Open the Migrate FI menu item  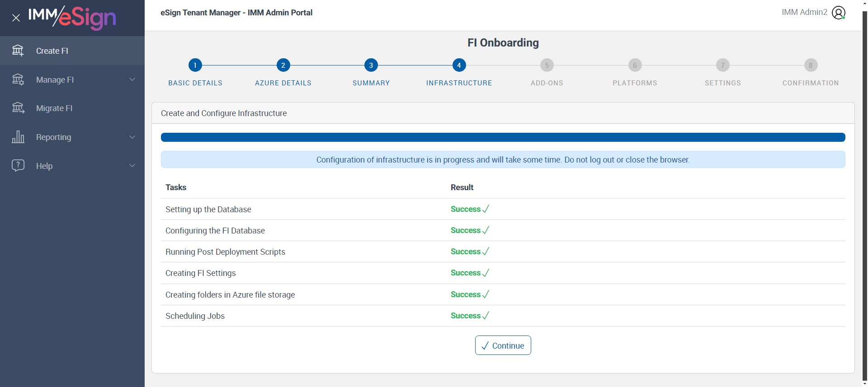point(54,108)
